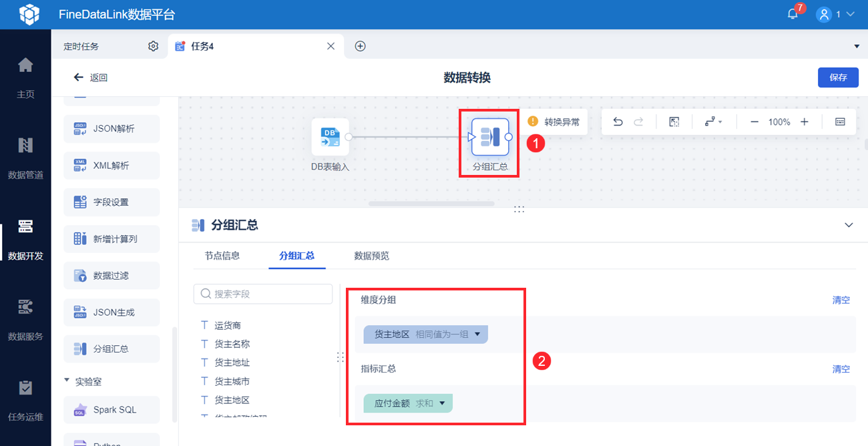Collapse the 分组汇总 settings panel chevron
The width and height of the screenshot is (868, 446).
(x=849, y=225)
